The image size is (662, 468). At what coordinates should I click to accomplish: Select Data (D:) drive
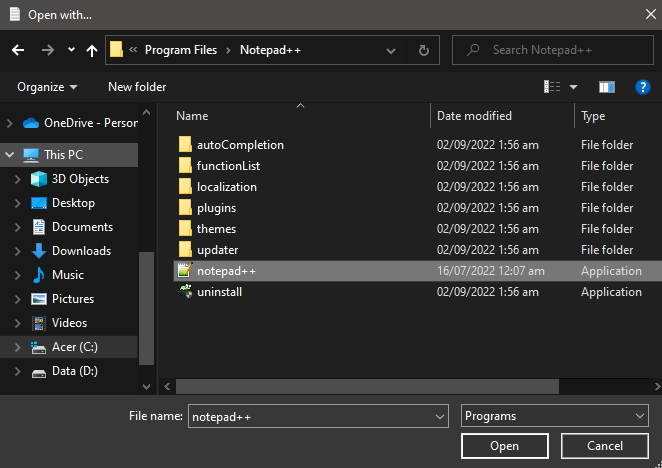pos(75,371)
